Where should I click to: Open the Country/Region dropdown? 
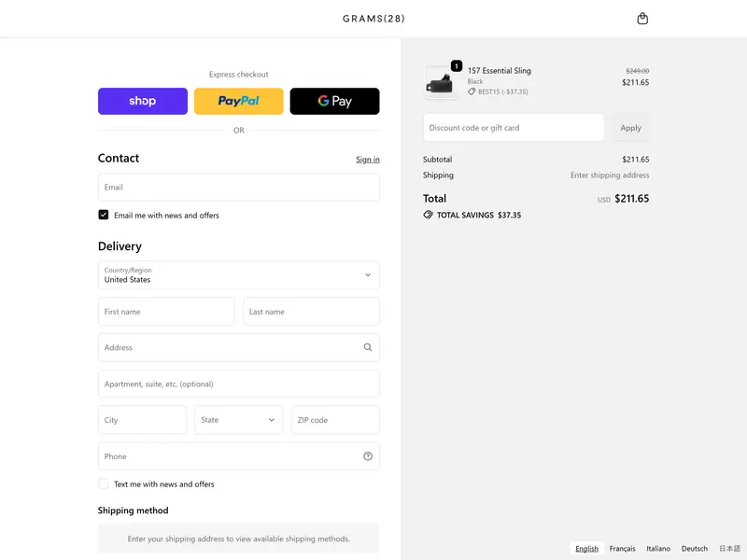pos(238,274)
